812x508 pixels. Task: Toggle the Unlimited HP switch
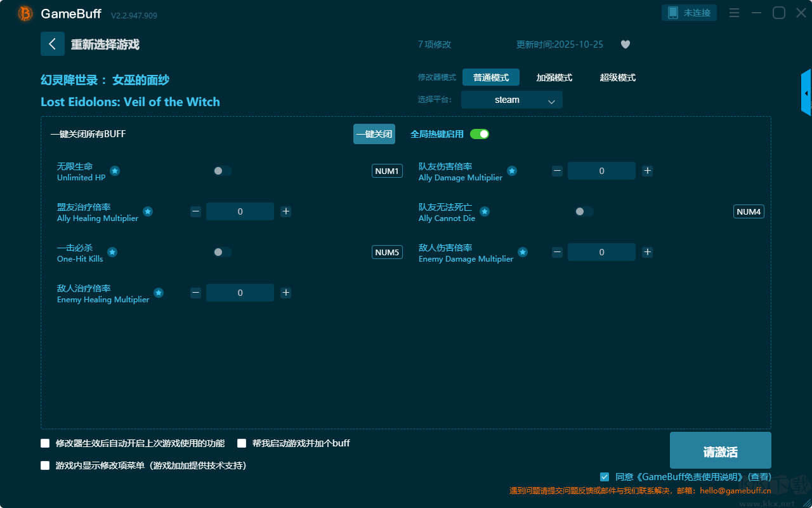(223, 171)
